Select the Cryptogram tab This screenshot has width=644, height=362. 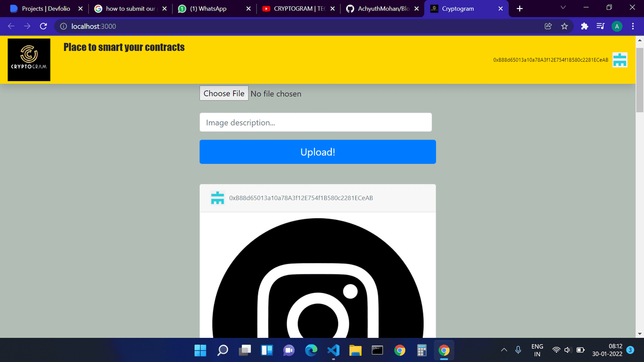tap(466, 8)
